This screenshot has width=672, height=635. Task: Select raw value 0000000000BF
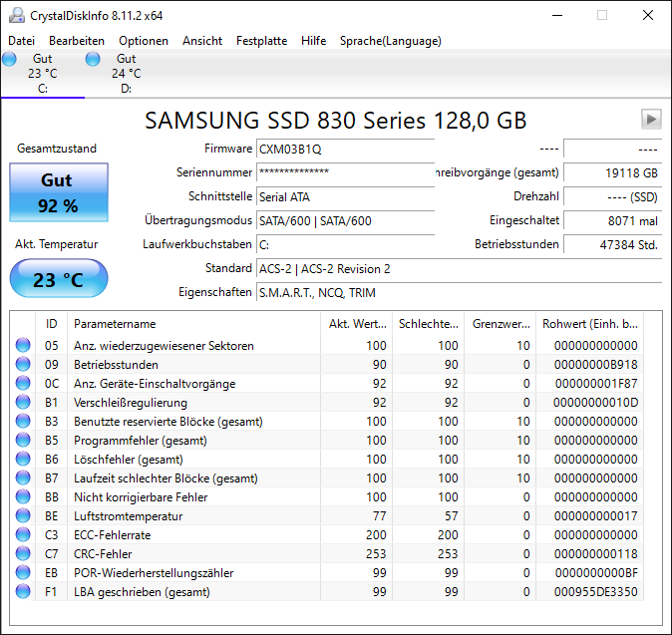tap(596, 573)
